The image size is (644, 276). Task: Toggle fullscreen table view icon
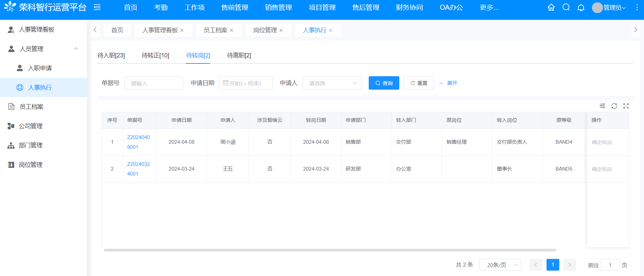pos(626,106)
